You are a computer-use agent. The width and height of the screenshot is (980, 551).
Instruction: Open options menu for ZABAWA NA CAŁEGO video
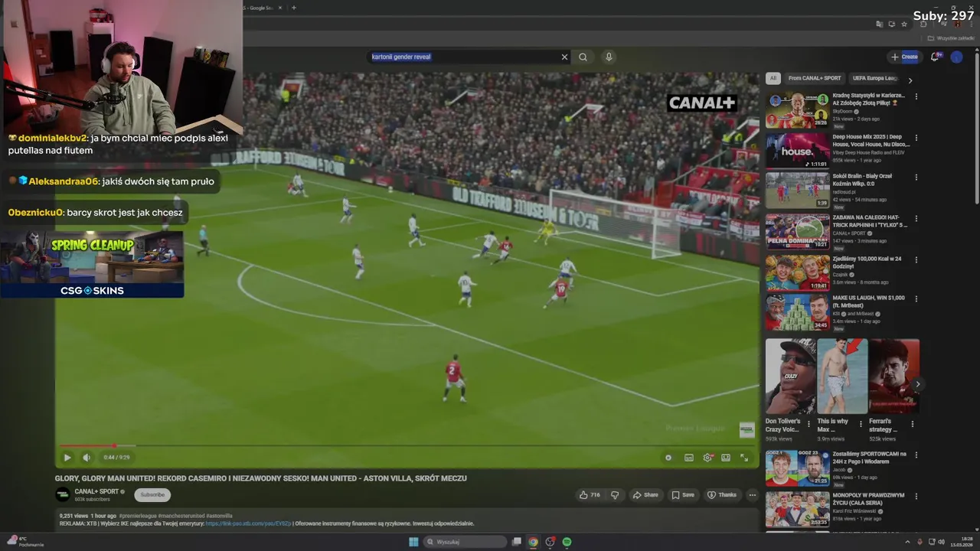tap(916, 218)
